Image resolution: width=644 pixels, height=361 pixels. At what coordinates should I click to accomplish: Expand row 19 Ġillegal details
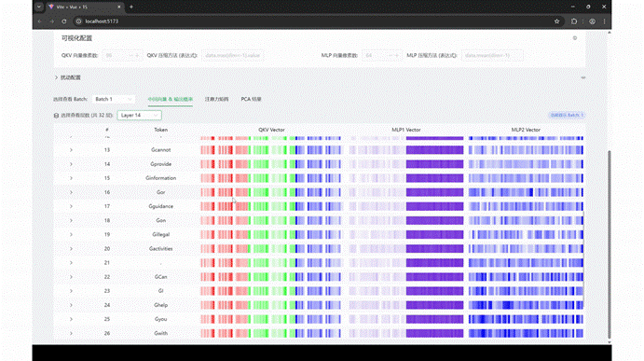point(71,235)
